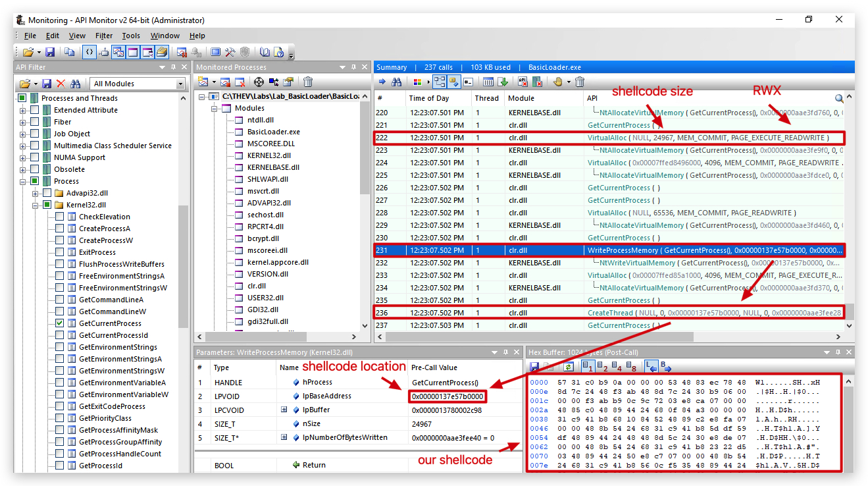Click refresh icon in Hex Buffer toolbar
Screen dimensions: 868x486
pyautogui.click(x=568, y=366)
